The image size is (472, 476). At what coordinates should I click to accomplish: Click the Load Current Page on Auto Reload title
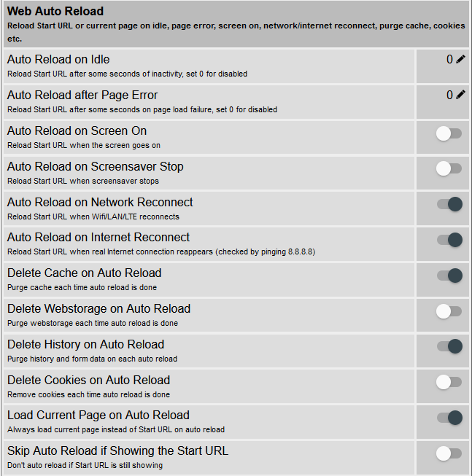click(x=98, y=415)
